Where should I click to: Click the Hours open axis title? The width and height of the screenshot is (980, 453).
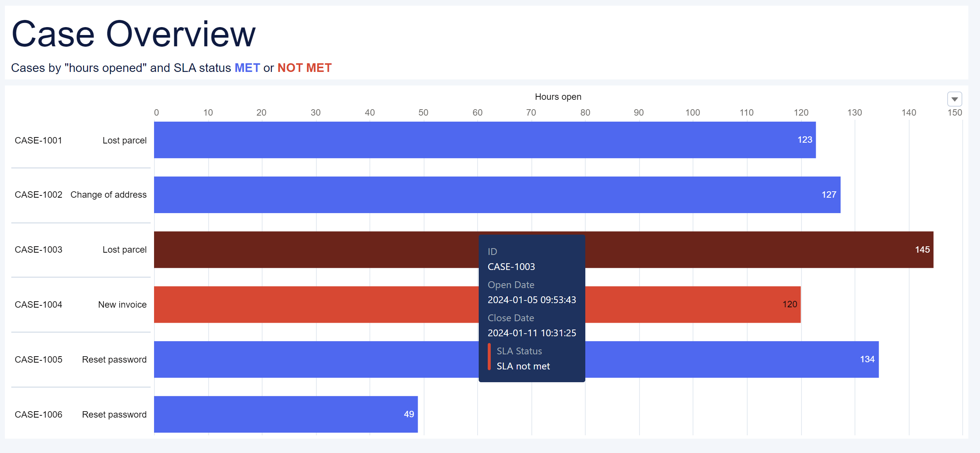tap(558, 97)
